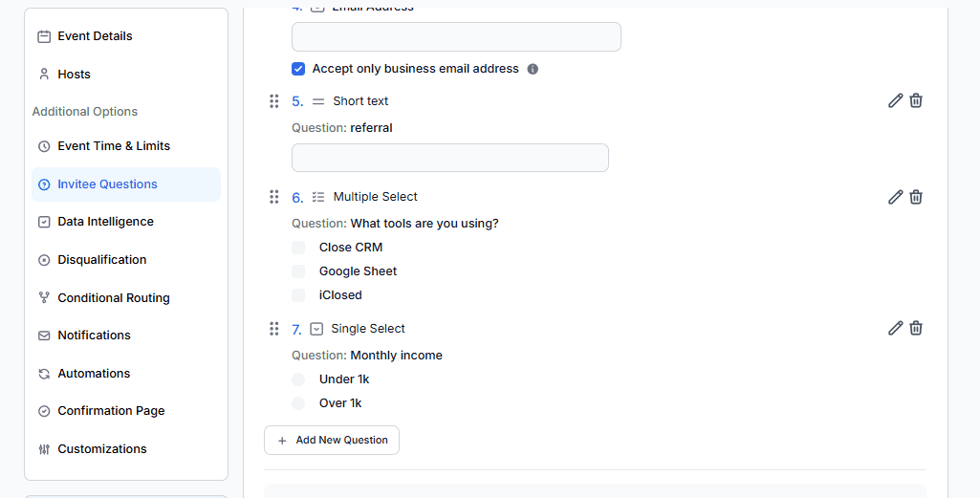Click drag handle of question 7
This screenshot has width=980, height=498.
(x=274, y=329)
